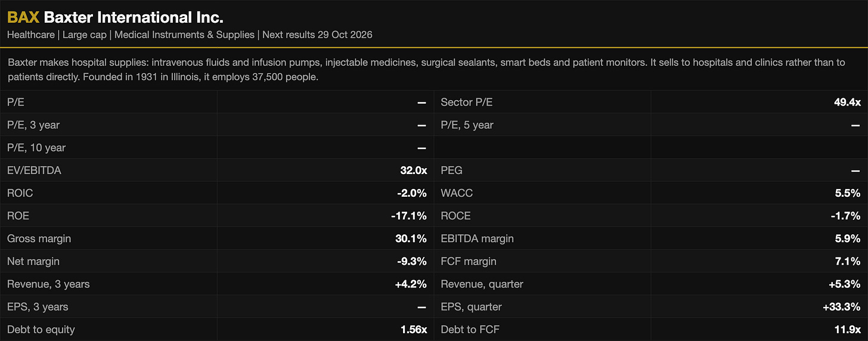Screen dimensions: 868x341
Task: Open the Medical Instruments & Supplies industry
Action: click(x=184, y=35)
